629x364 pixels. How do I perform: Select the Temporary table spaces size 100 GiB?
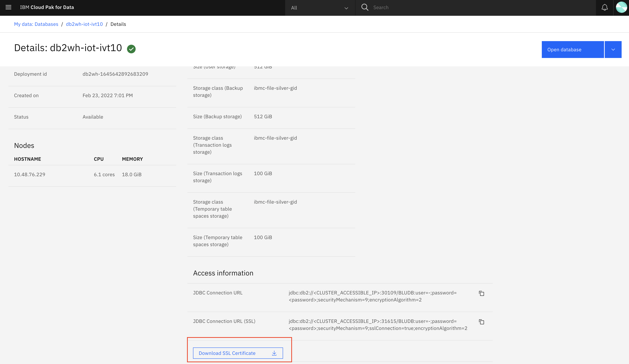(263, 238)
